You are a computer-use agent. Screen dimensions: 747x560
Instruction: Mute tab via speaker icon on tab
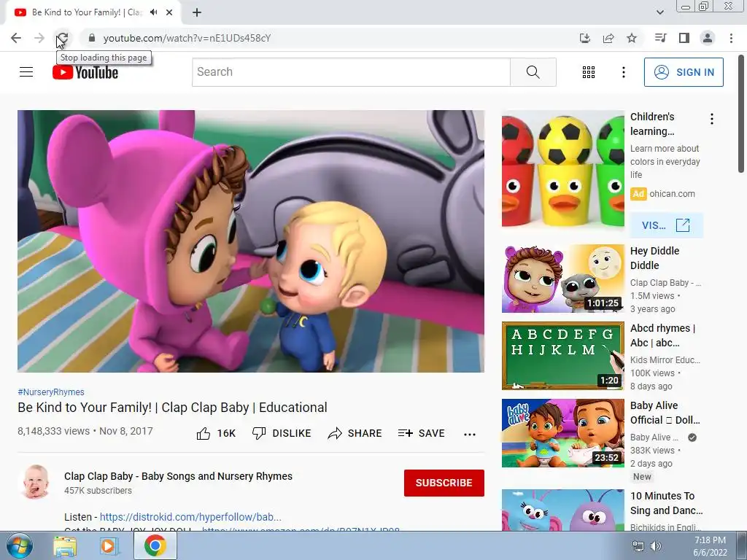tap(153, 12)
